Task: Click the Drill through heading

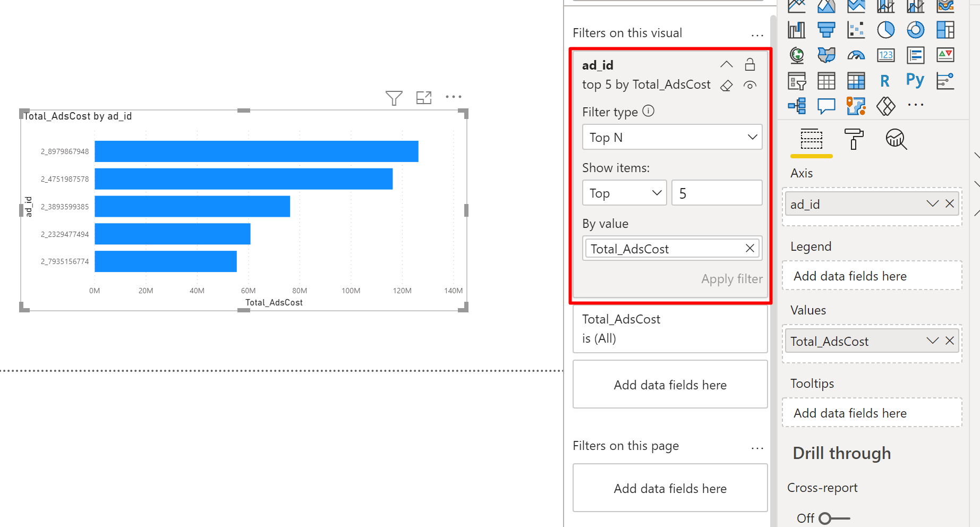Action: tap(841, 453)
